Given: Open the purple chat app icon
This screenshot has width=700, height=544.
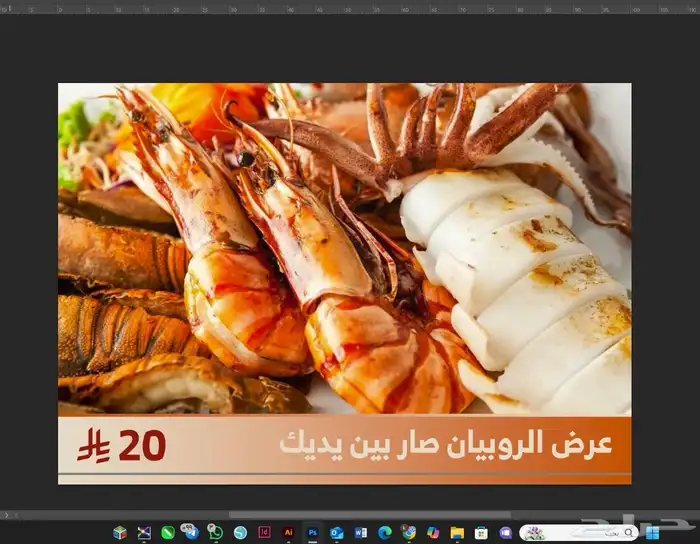Looking at the screenshot, I should click(505, 532).
